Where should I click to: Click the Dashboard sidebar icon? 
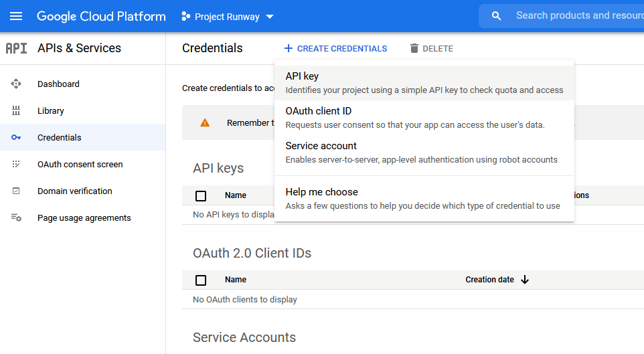click(16, 84)
